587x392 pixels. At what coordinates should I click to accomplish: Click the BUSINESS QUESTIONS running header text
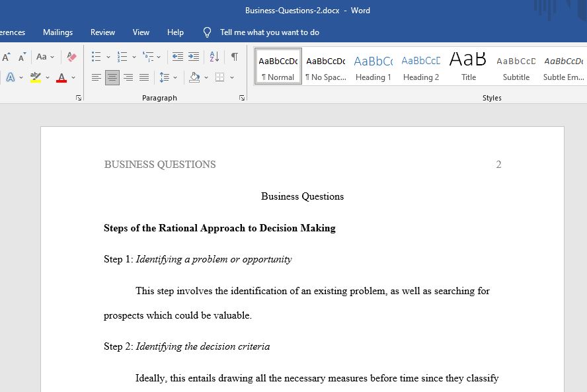tap(160, 165)
